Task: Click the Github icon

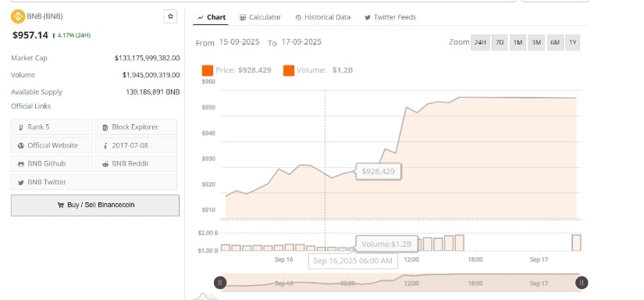Action: (21, 164)
